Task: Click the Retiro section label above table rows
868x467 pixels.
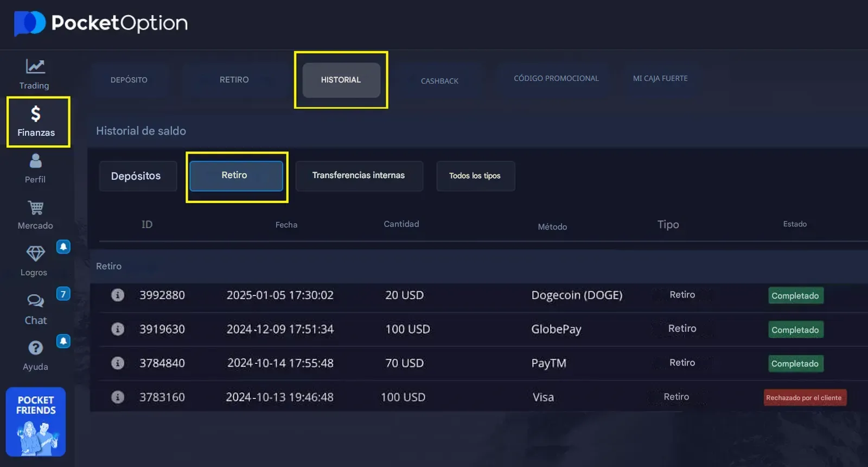Action: point(108,266)
